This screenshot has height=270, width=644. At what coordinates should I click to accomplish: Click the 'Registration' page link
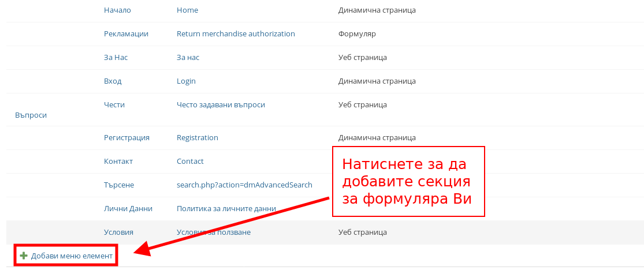(x=197, y=138)
